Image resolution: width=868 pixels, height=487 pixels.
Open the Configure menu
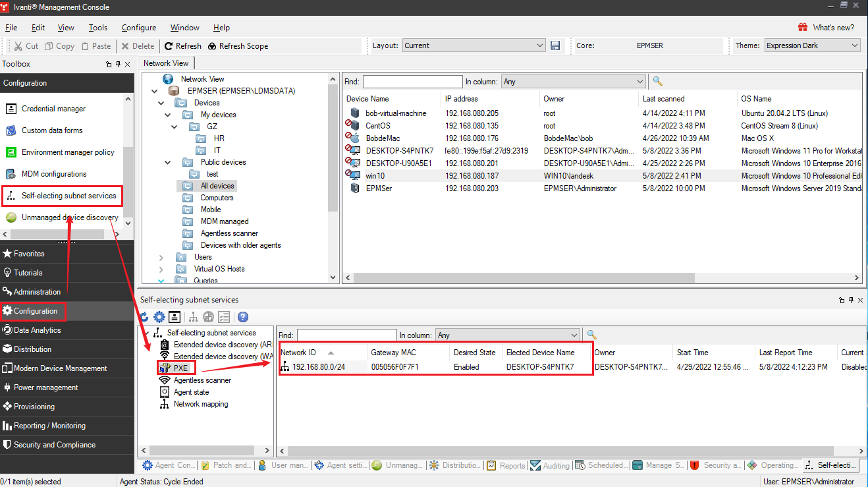(x=139, y=28)
